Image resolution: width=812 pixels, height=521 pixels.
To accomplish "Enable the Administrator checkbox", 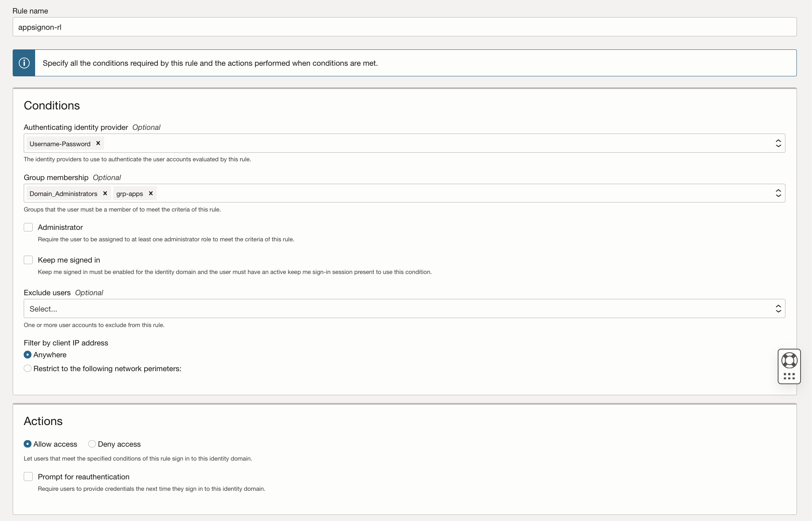I will [x=28, y=227].
